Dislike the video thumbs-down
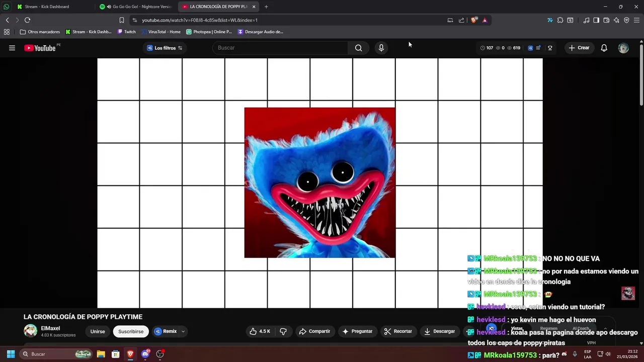This screenshot has width=644, height=362. coord(283,331)
